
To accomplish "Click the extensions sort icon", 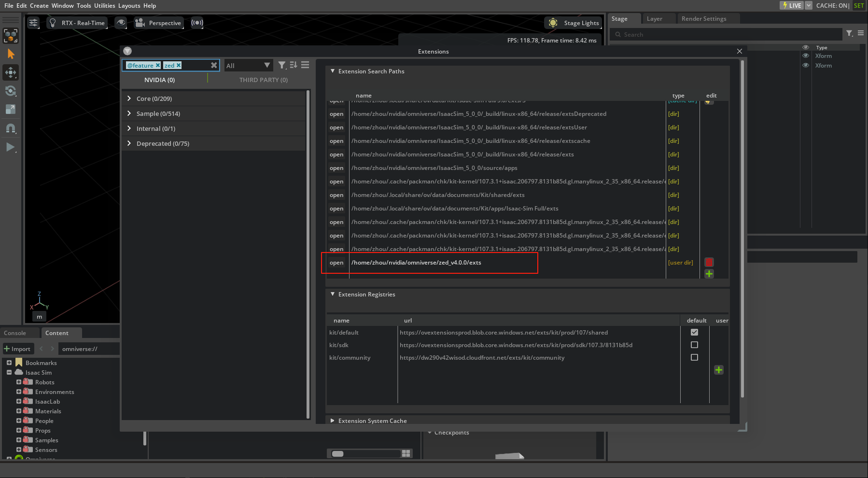I will (294, 65).
